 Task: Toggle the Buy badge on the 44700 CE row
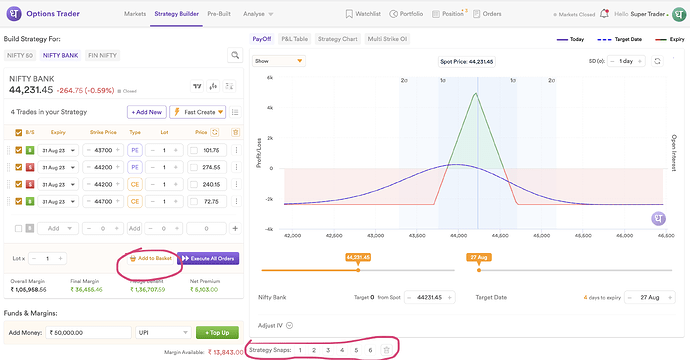[x=30, y=201]
